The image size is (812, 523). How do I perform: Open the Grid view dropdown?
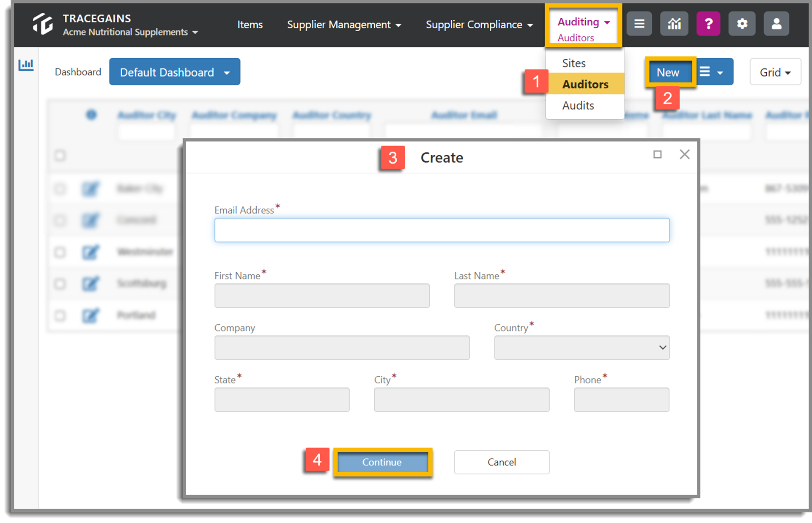[775, 72]
